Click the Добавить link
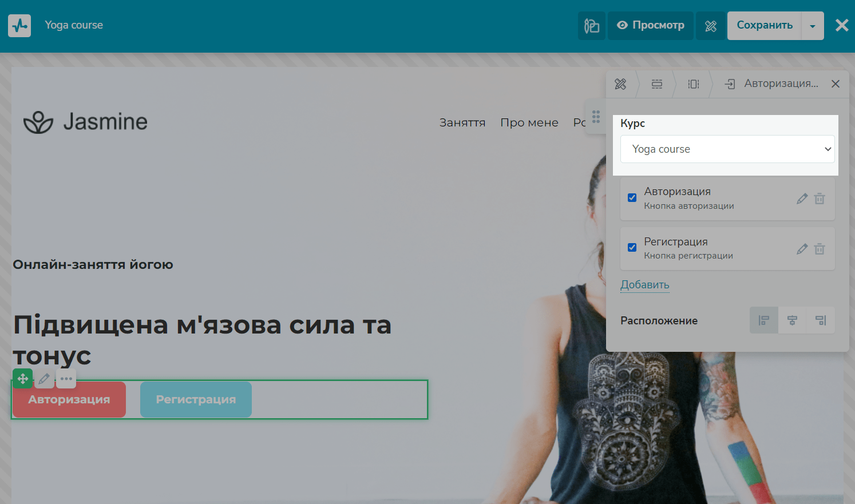Image resolution: width=855 pixels, height=504 pixels. click(644, 285)
